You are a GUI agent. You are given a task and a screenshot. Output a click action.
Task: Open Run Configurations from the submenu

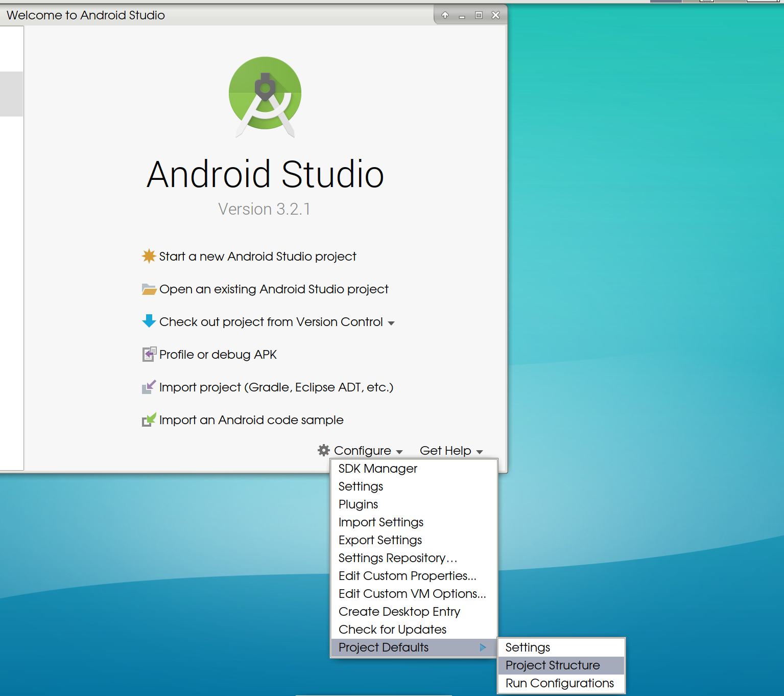[x=559, y=683]
